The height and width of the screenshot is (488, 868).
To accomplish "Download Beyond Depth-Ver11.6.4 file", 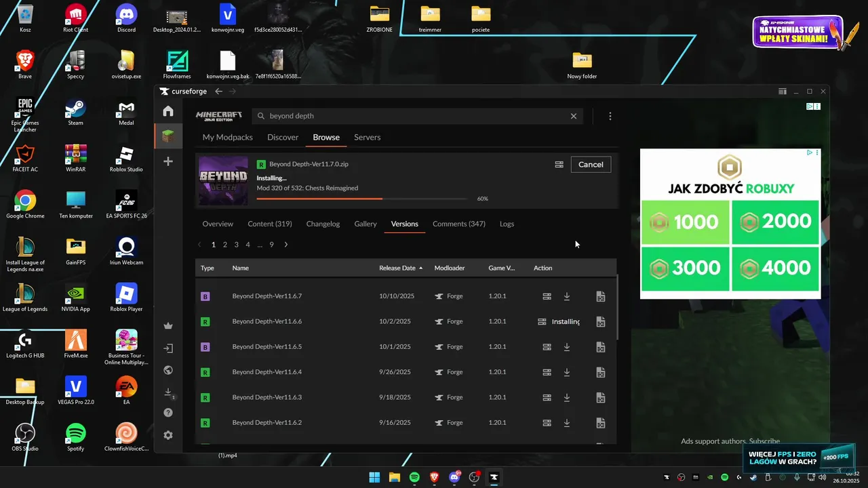I will 567,372.
